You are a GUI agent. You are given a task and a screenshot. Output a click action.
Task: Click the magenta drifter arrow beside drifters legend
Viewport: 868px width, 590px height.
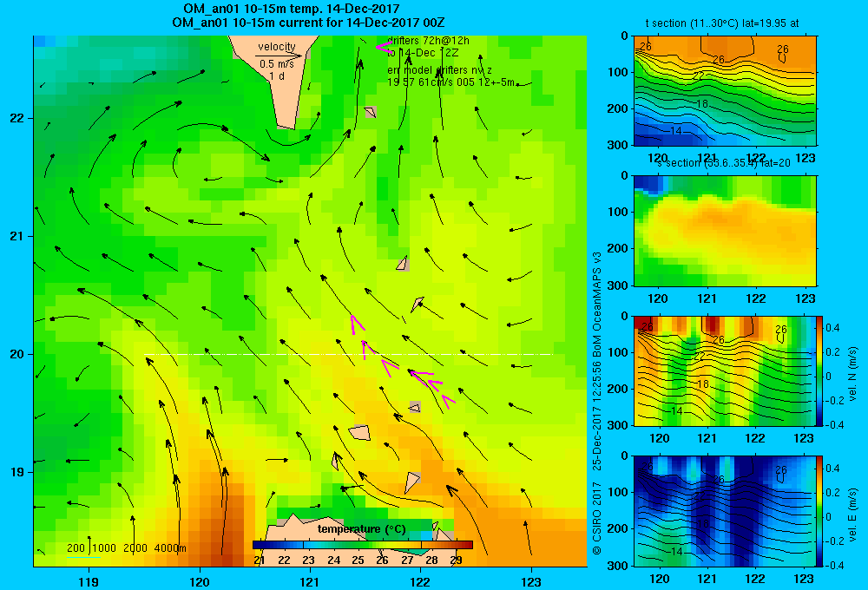click(383, 47)
